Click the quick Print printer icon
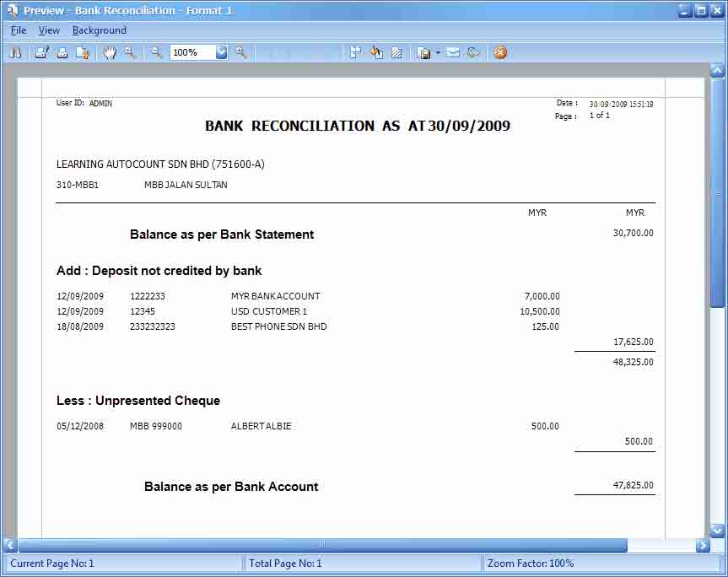728x577 pixels. point(62,53)
